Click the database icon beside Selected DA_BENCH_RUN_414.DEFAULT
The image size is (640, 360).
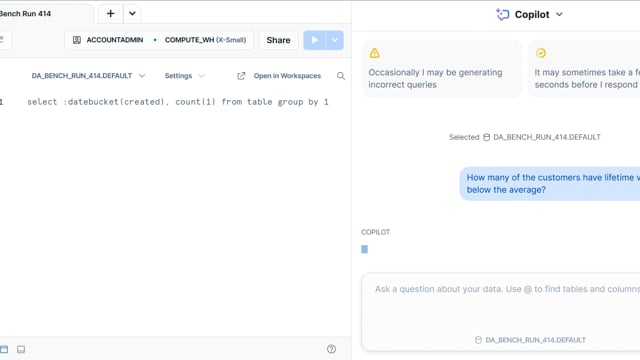click(x=487, y=137)
